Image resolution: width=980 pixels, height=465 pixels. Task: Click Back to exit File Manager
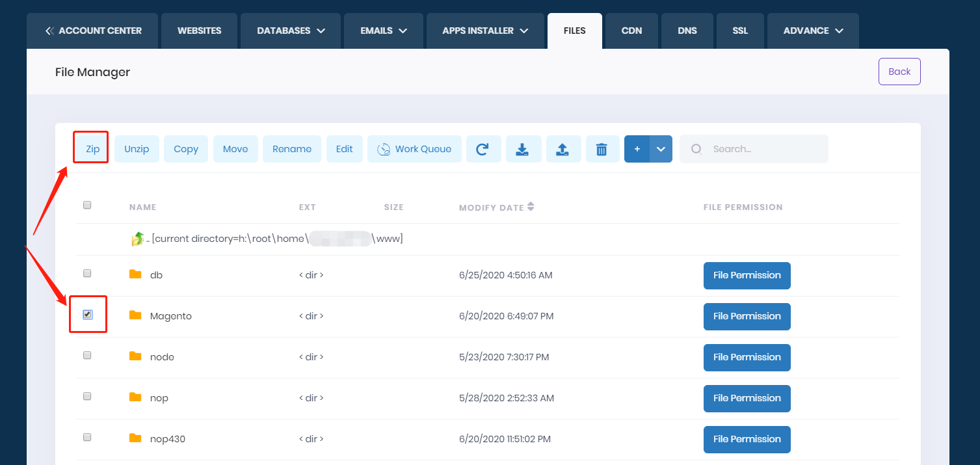point(899,72)
